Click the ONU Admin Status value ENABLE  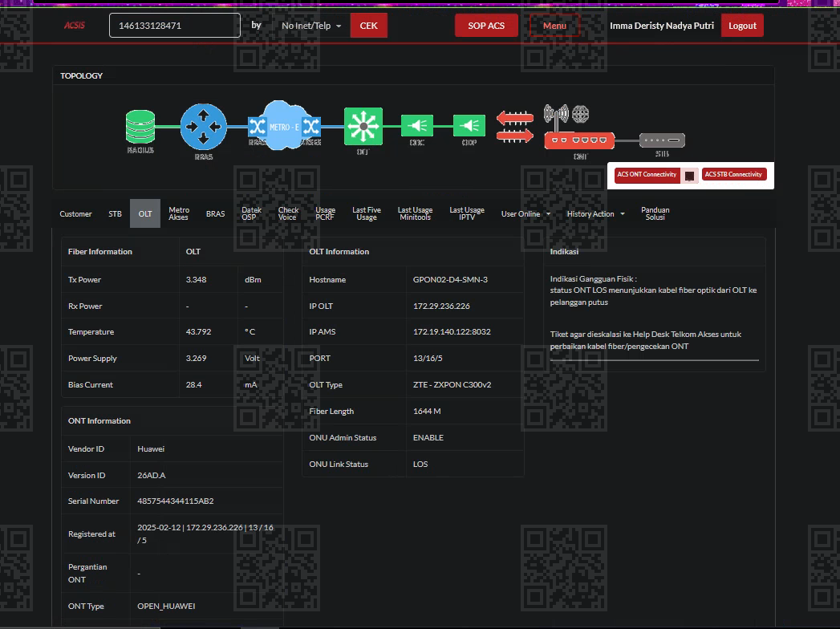pos(428,438)
